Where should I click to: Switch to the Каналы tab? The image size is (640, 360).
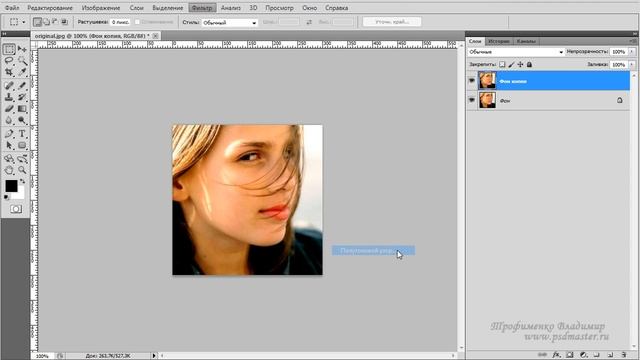(526, 41)
